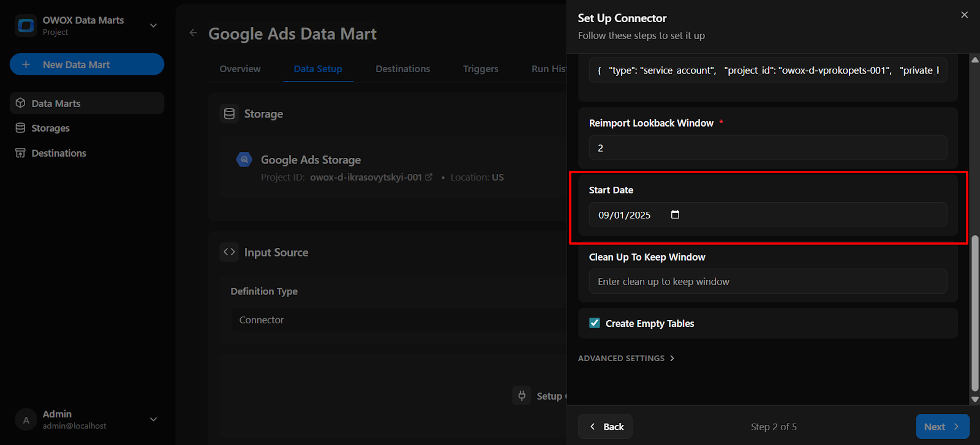Click the OWOX Data Marts logo icon
980x445 pixels.
tap(26, 26)
